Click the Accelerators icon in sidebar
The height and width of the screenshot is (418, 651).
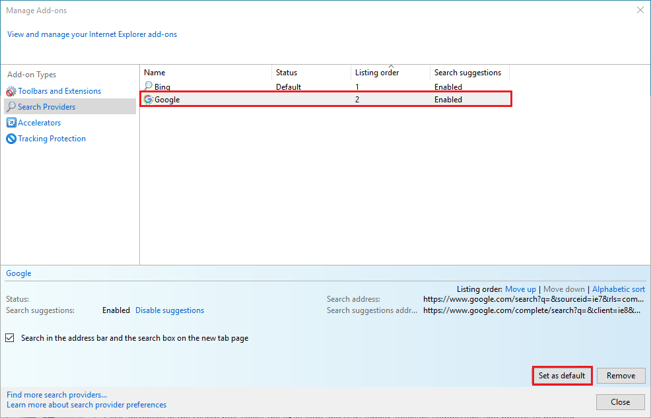[11, 123]
